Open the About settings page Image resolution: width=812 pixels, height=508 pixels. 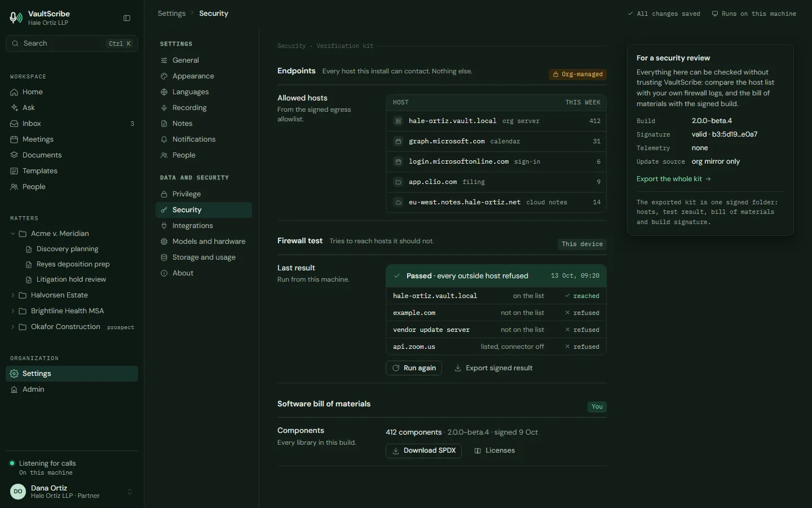click(204, 273)
